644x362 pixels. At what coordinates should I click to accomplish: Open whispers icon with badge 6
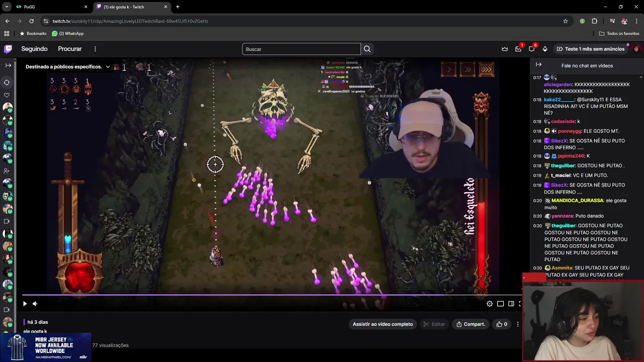[531, 49]
